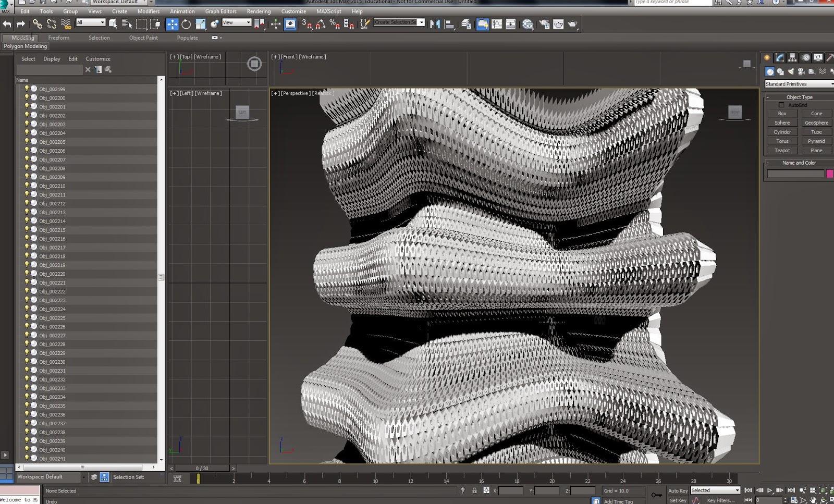Toggle the 3D Snaps button

[x=306, y=24]
